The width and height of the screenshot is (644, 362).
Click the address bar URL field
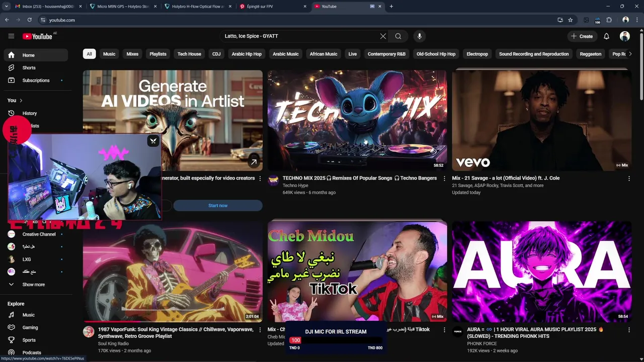297,20
